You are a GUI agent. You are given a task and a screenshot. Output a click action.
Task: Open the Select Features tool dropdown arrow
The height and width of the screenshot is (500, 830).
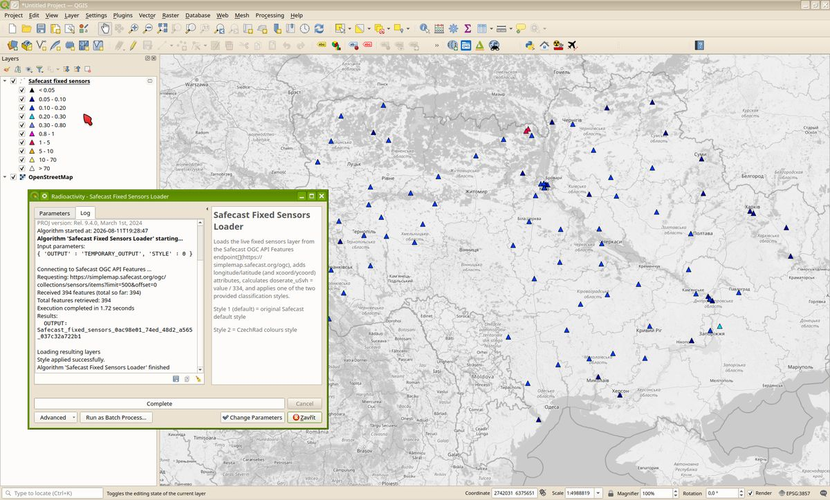coord(349,29)
